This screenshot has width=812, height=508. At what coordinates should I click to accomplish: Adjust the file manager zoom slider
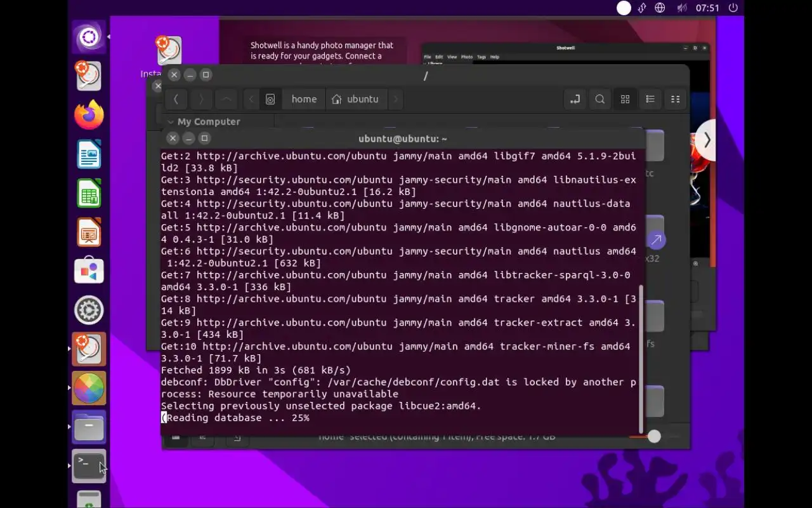[x=654, y=436]
